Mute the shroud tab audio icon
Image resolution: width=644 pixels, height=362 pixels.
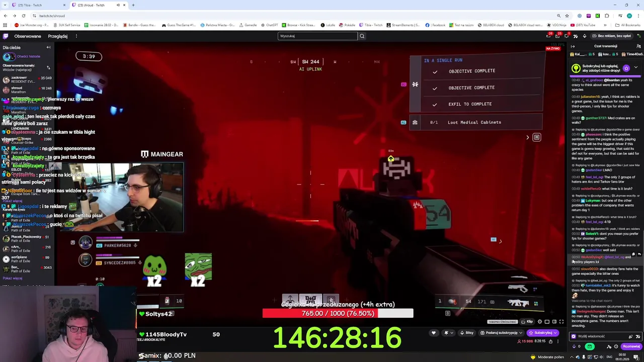(118, 5)
